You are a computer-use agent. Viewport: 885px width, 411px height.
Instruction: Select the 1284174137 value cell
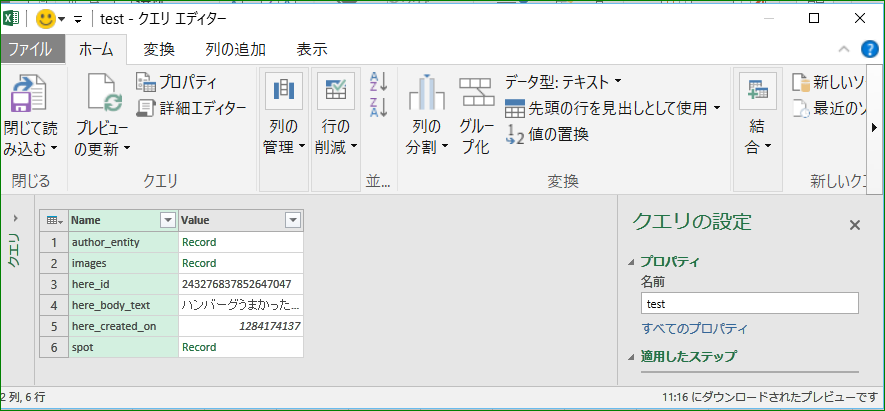(241, 326)
